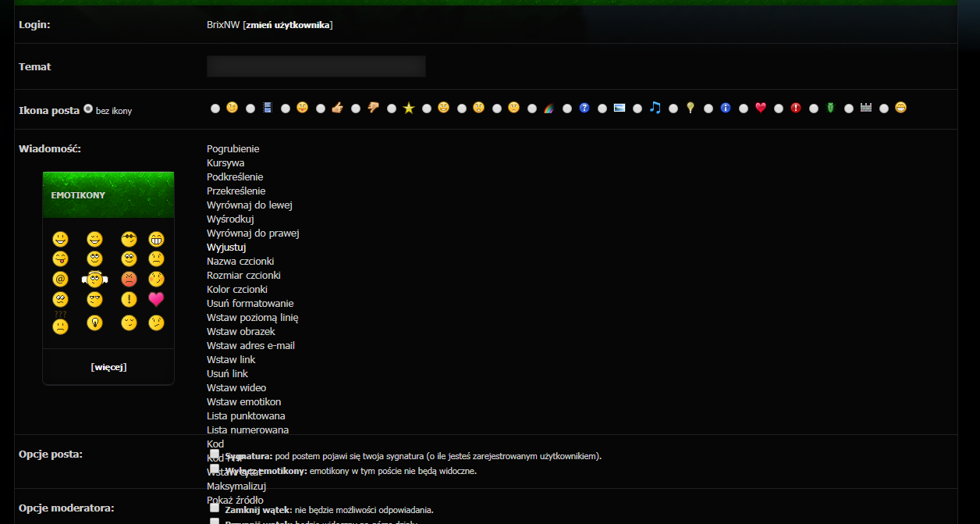Click the 'zmień użytkownika' link
Image resolution: width=980 pixels, height=524 pixels.
(288, 25)
